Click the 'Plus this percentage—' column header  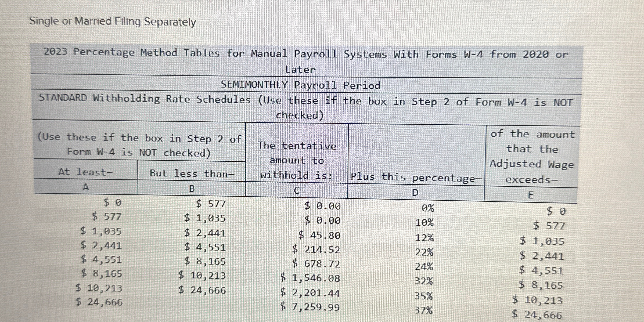point(416,178)
